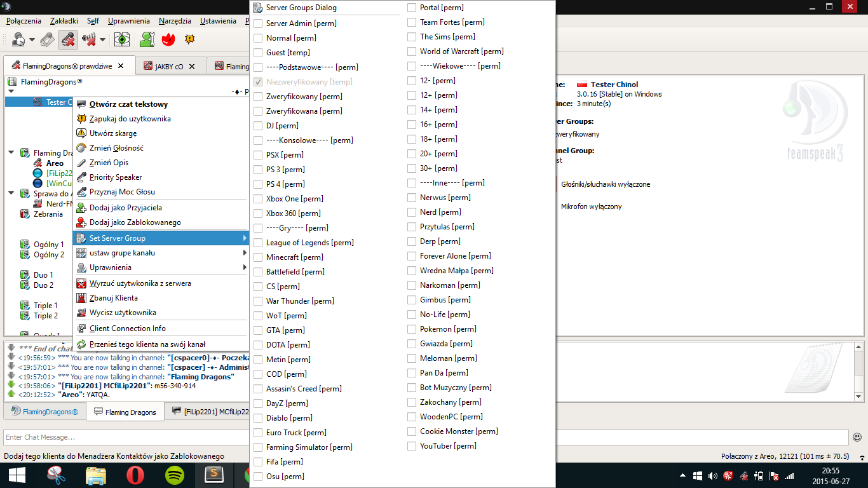
Task: Open the mute speakers dropdown arrow
Action: 103,40
